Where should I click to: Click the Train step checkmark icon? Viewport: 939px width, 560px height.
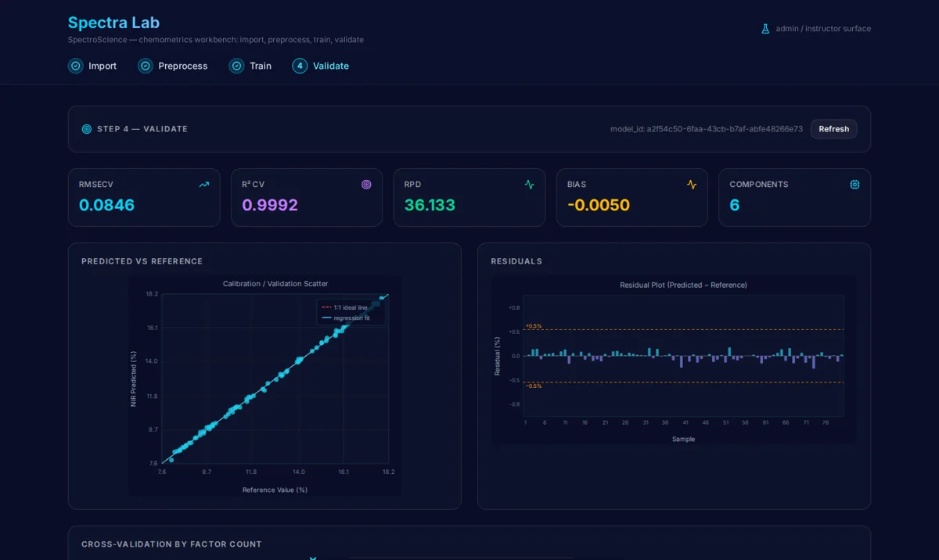click(236, 66)
